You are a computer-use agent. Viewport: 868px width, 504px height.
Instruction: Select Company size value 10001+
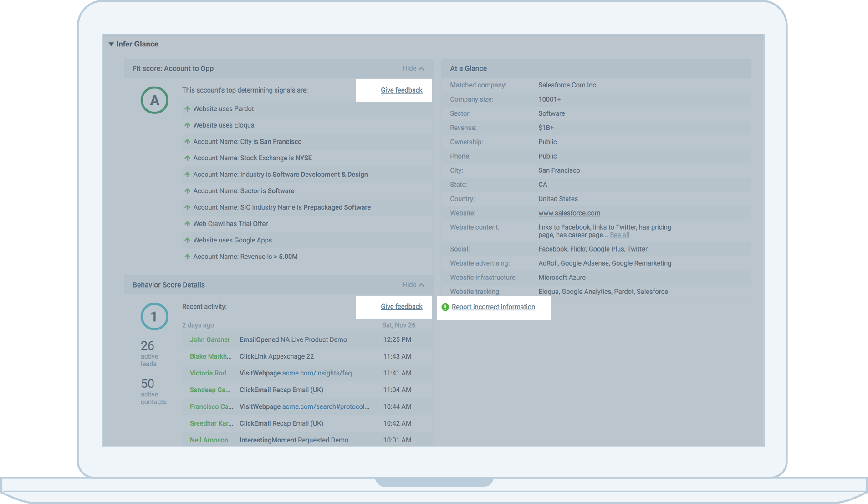[550, 99]
